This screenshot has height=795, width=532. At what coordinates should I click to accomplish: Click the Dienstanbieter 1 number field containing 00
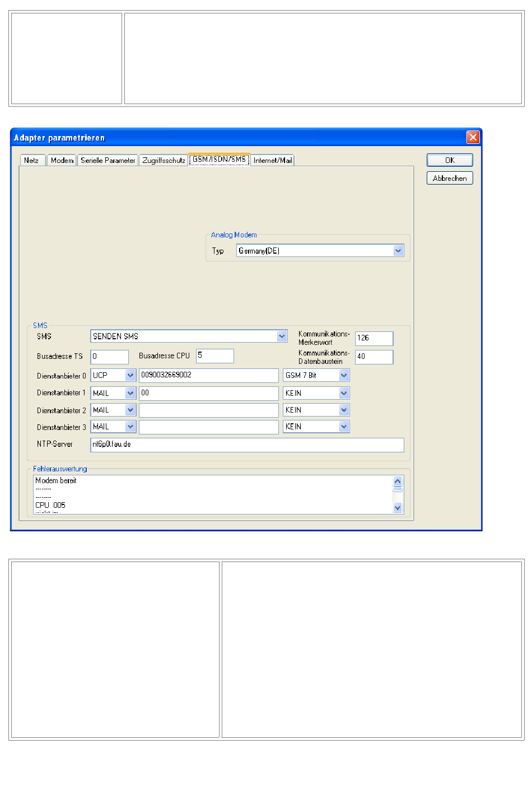pyautogui.click(x=209, y=393)
